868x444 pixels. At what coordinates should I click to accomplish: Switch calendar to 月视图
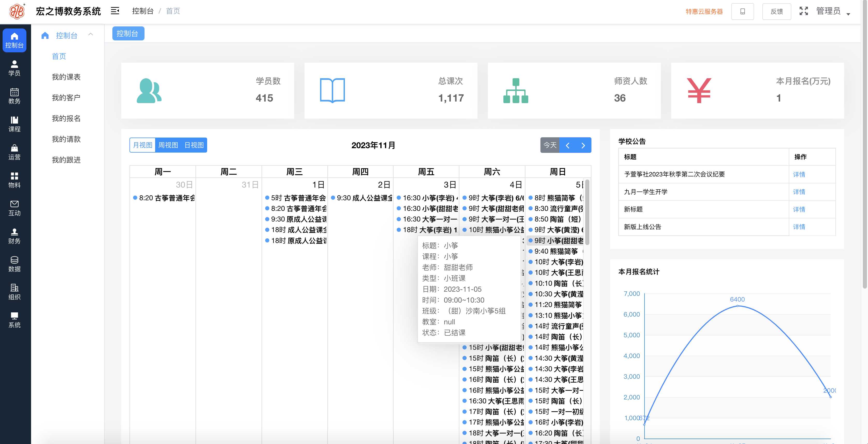pos(142,145)
